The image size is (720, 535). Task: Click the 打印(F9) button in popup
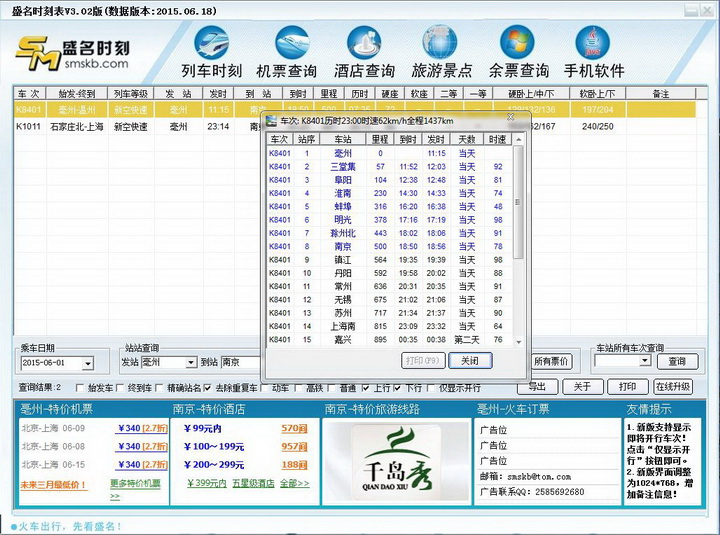(422, 360)
